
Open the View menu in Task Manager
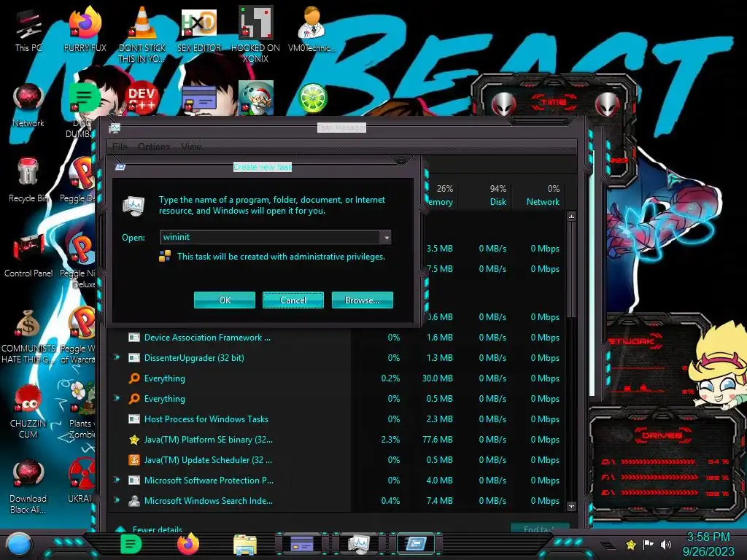(x=191, y=147)
